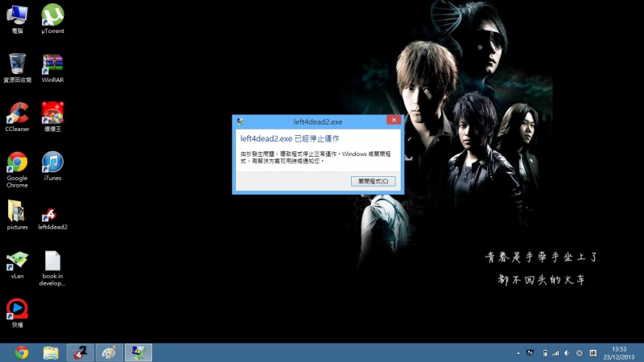The height and width of the screenshot is (362, 644).
Task: Launch the red and blue player icon at the bottom of the desktop column
Action: pyautogui.click(x=17, y=313)
